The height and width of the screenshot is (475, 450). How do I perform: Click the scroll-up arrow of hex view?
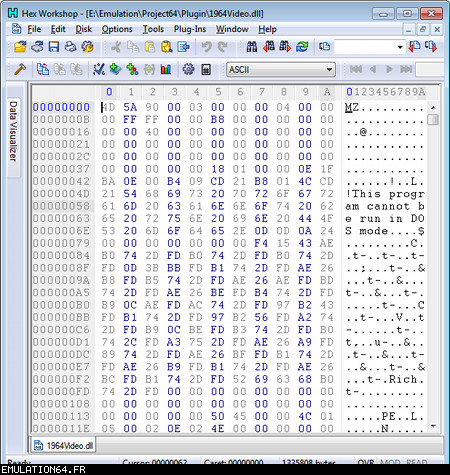433,108
